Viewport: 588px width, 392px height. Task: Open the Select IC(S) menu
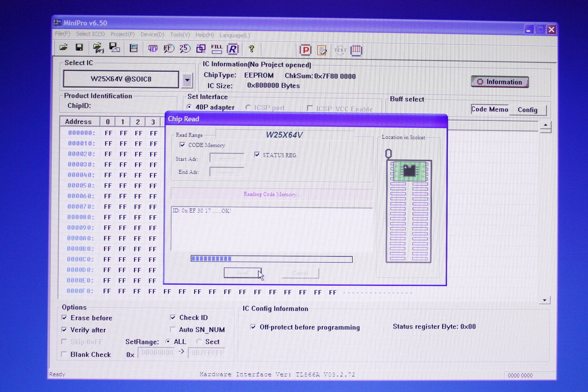[x=90, y=34]
